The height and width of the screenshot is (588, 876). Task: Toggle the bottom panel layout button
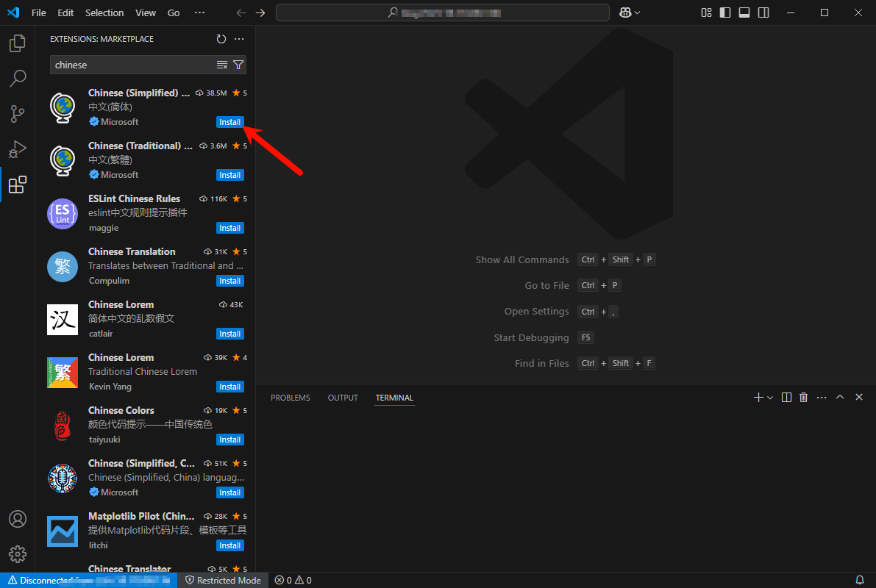(x=744, y=12)
